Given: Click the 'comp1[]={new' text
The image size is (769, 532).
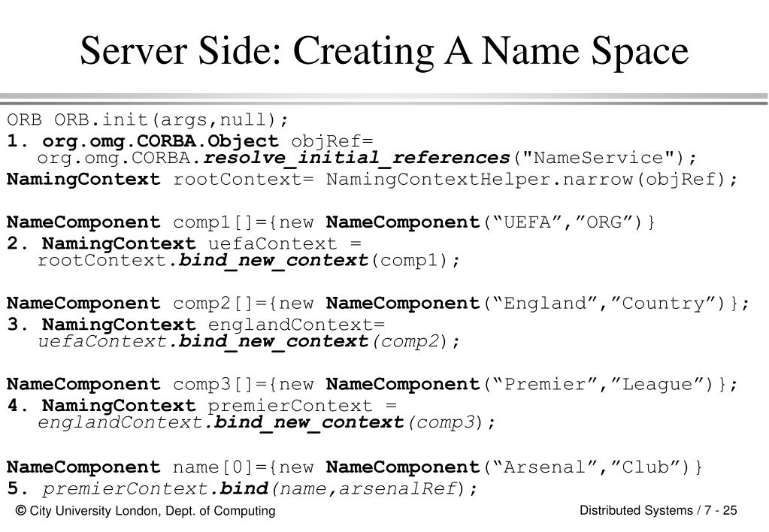Looking at the screenshot, I should coord(243,222).
